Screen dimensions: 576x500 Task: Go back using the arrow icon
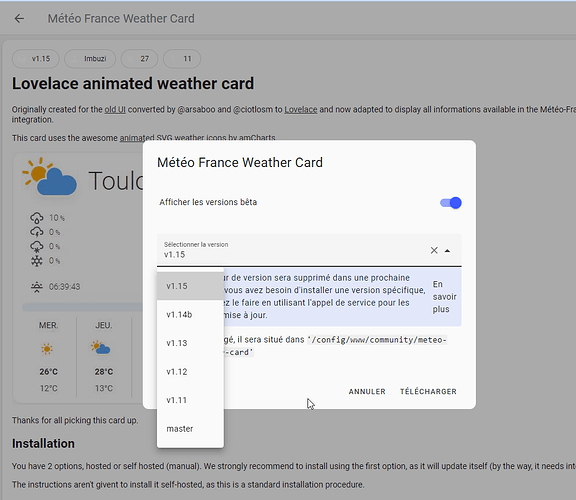[19, 18]
